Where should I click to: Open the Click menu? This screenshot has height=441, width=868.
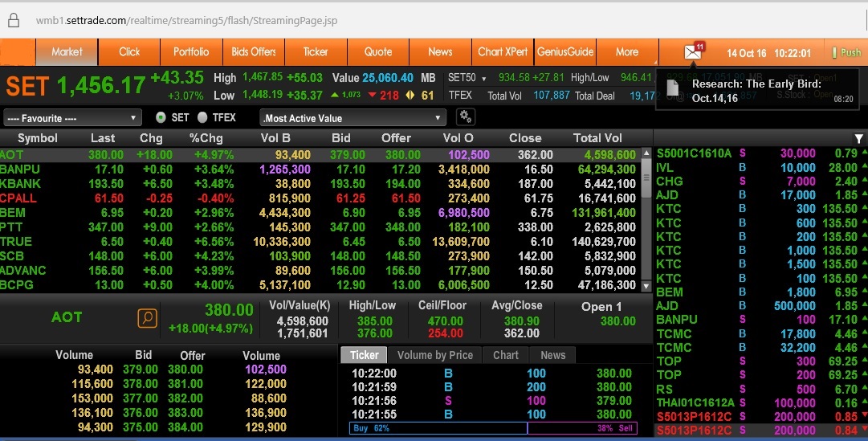pyautogui.click(x=129, y=52)
